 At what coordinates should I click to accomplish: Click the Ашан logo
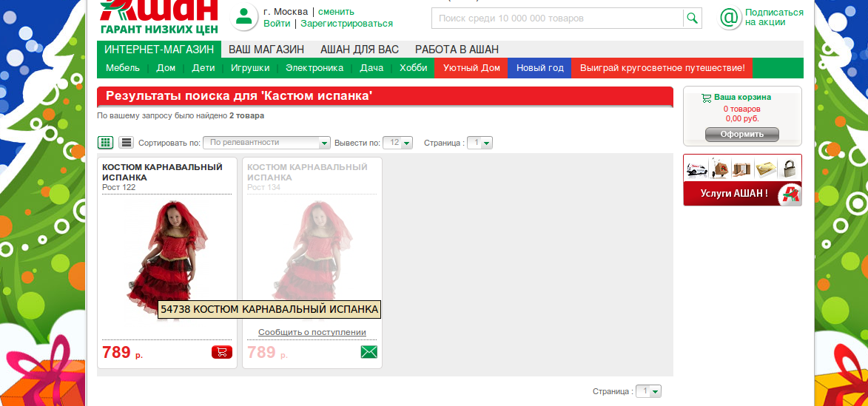(159, 16)
